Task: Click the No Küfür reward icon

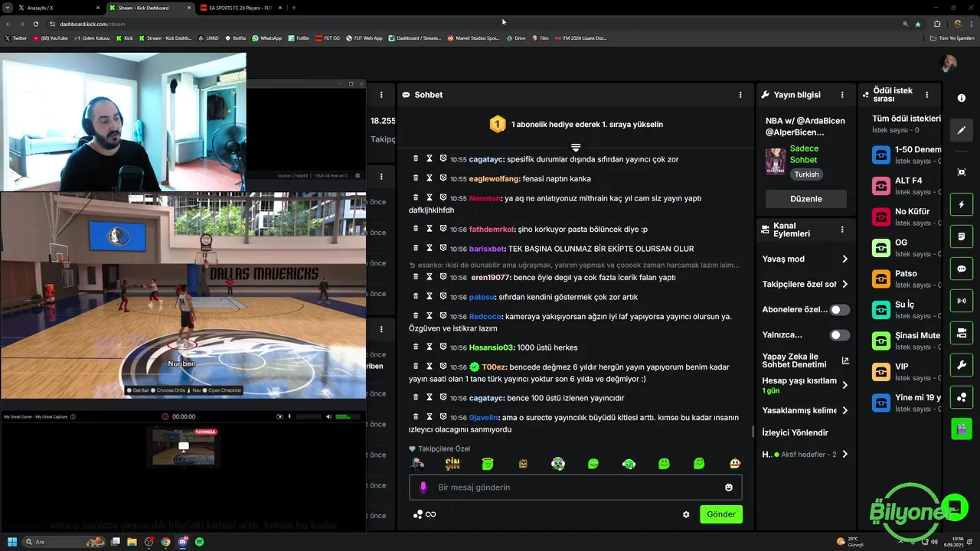Action: coord(881,217)
